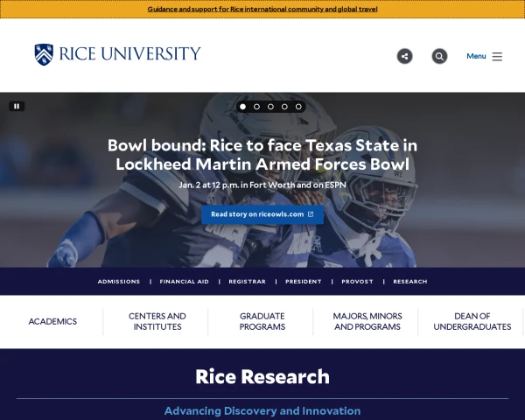525x420 pixels.
Task: Click the Bowl bound hero headline
Action: coord(262,155)
